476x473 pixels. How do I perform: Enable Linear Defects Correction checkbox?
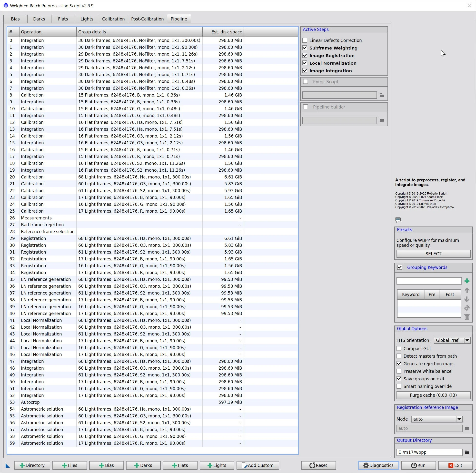305,40
